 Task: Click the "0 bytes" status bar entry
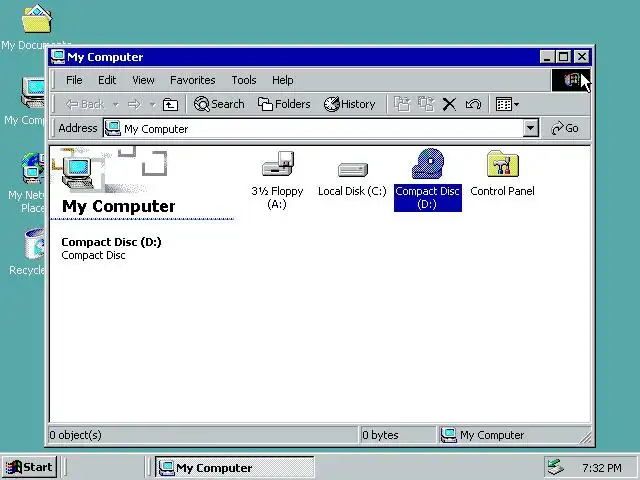point(380,435)
